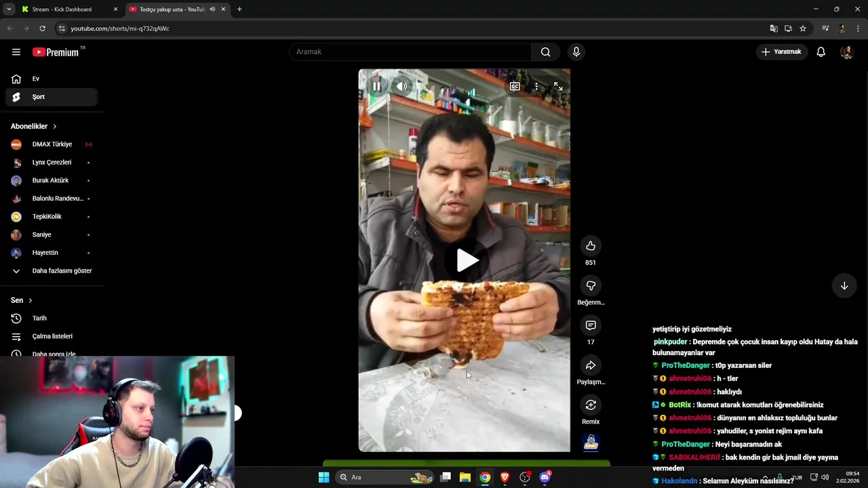Screen dimensions: 868x488
Task: Open media controls in Chrome toolbar
Action: (825, 28)
